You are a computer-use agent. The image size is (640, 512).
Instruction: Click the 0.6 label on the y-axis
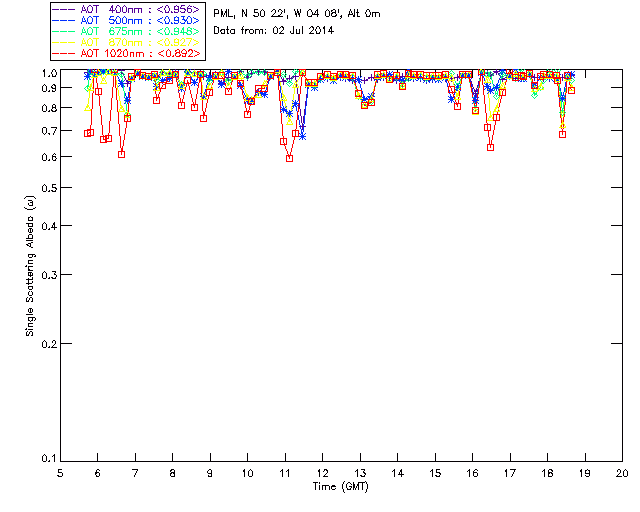click(x=49, y=157)
